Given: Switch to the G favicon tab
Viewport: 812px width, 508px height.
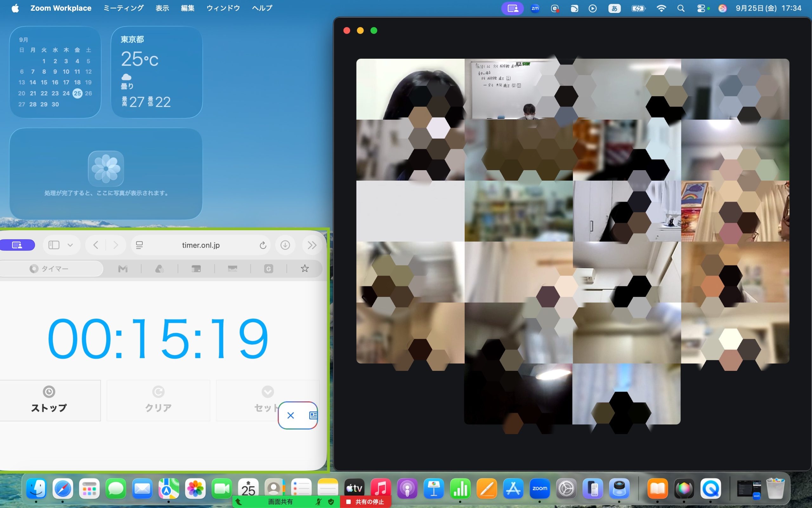Looking at the screenshot, I should (268, 269).
